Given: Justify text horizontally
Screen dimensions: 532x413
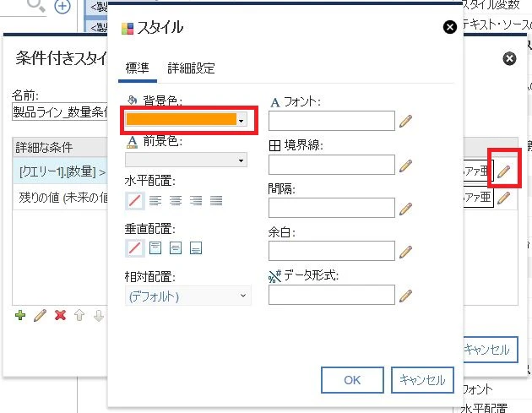Looking at the screenshot, I should tap(216, 200).
